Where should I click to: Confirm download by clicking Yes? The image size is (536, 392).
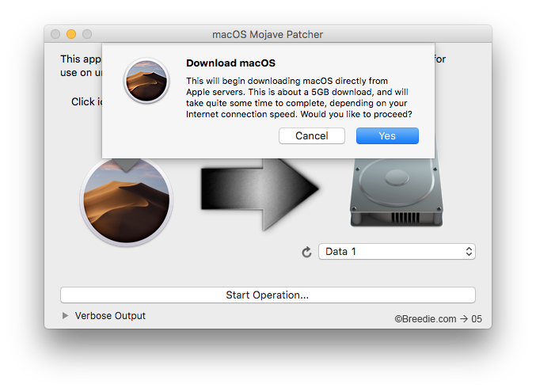[387, 135]
